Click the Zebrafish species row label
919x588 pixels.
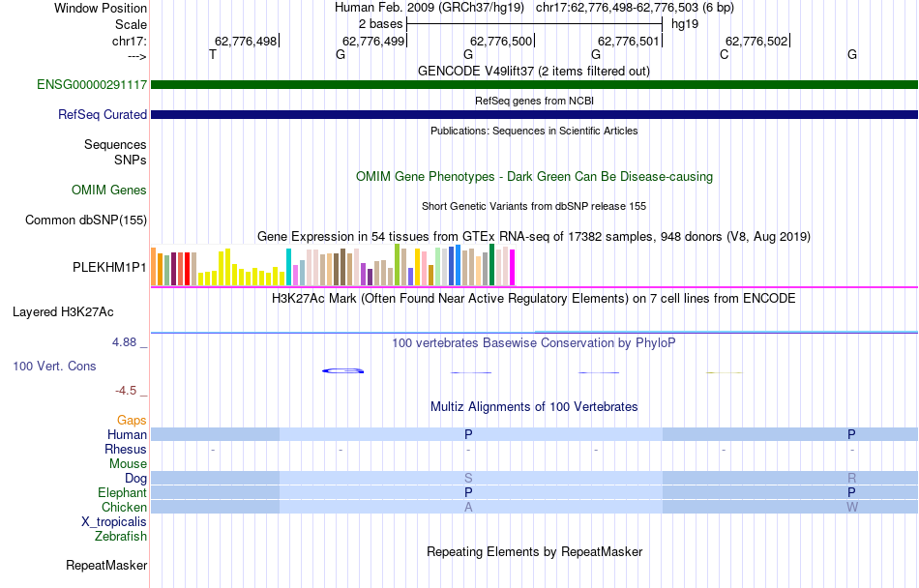click(121, 536)
